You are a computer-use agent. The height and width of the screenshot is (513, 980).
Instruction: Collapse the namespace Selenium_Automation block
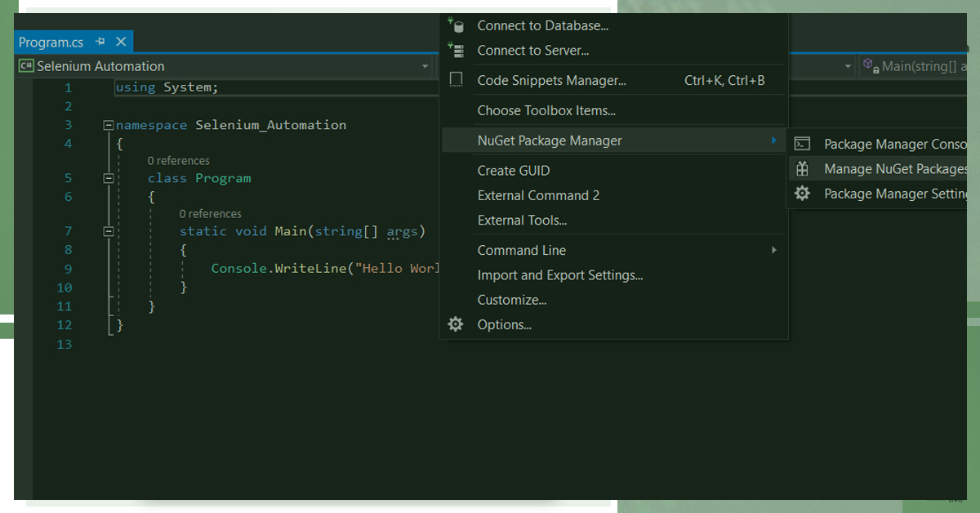(109, 126)
